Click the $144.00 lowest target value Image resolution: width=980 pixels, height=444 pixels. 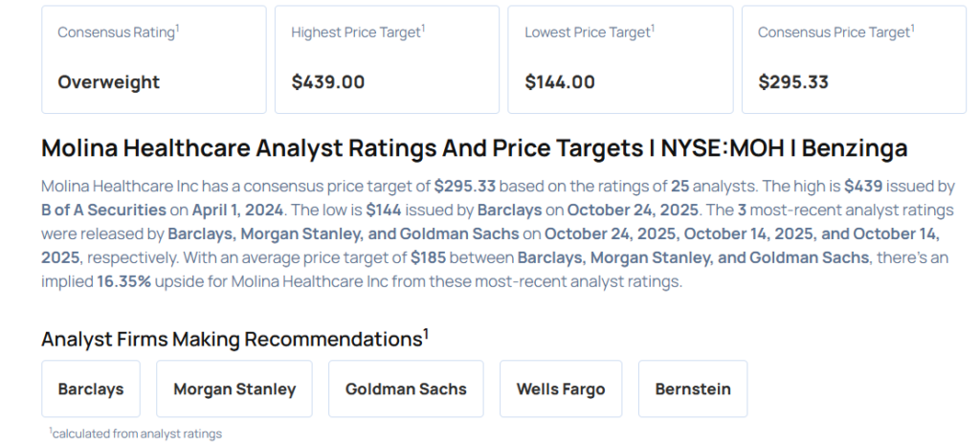[x=560, y=82]
